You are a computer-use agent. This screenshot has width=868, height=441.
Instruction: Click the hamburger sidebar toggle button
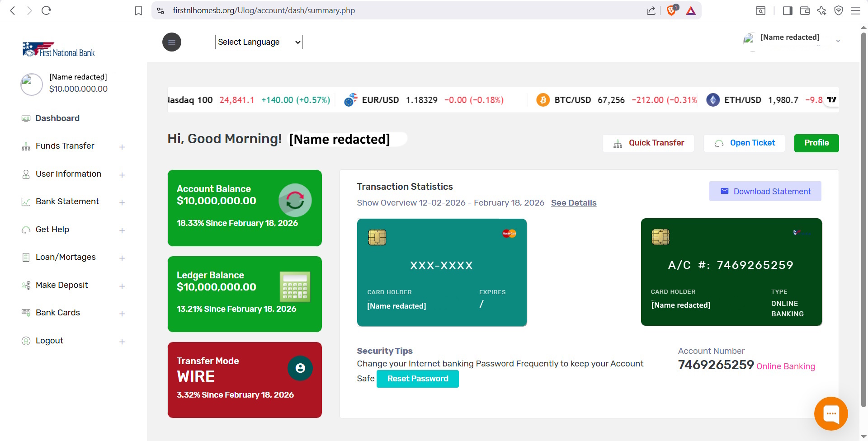click(x=172, y=42)
